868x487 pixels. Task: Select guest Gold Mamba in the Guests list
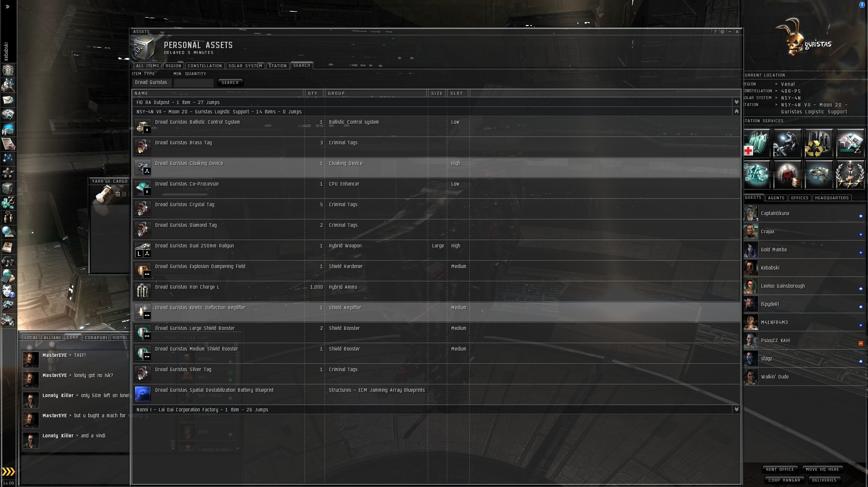[804, 250]
